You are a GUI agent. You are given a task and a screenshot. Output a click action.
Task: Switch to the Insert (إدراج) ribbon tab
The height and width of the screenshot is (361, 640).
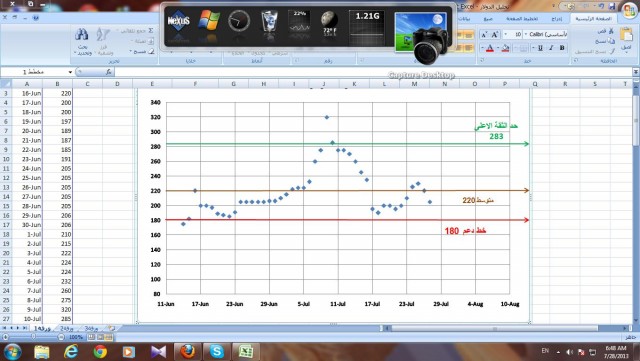pos(557,19)
